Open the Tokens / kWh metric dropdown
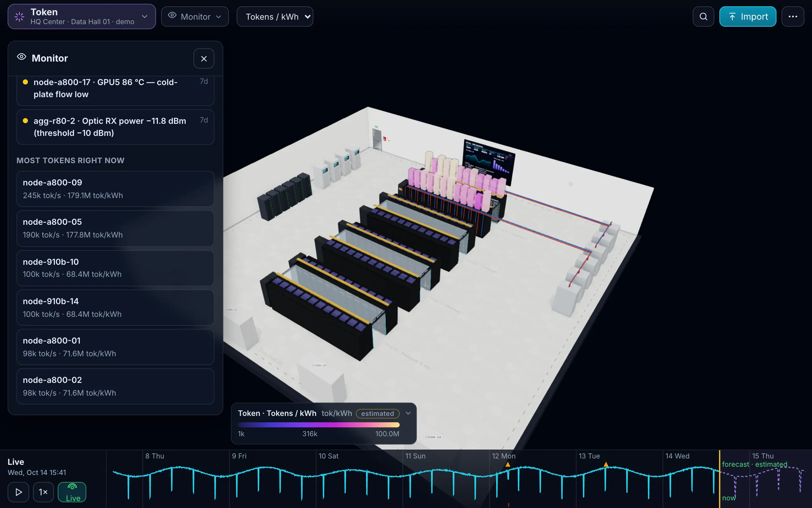The image size is (812, 508). tap(275, 17)
